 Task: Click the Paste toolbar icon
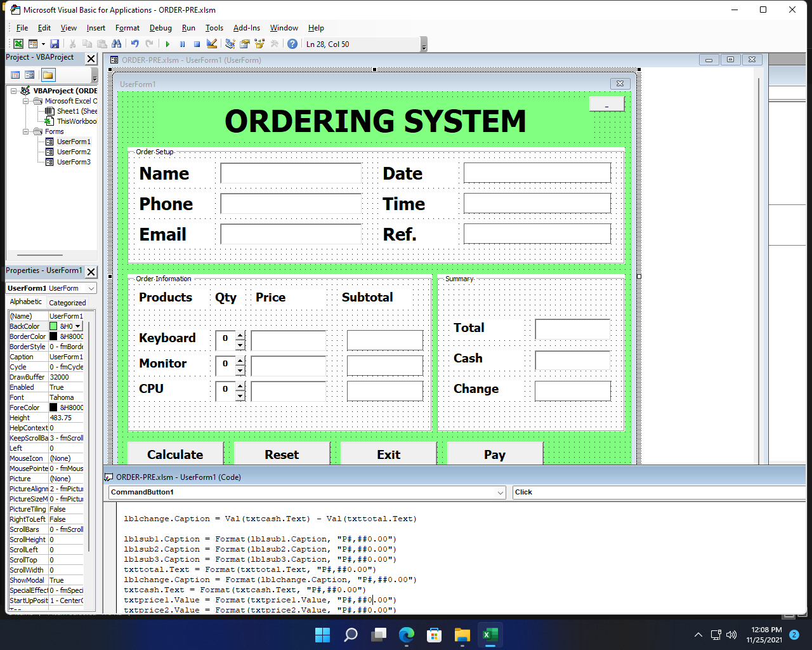point(102,44)
